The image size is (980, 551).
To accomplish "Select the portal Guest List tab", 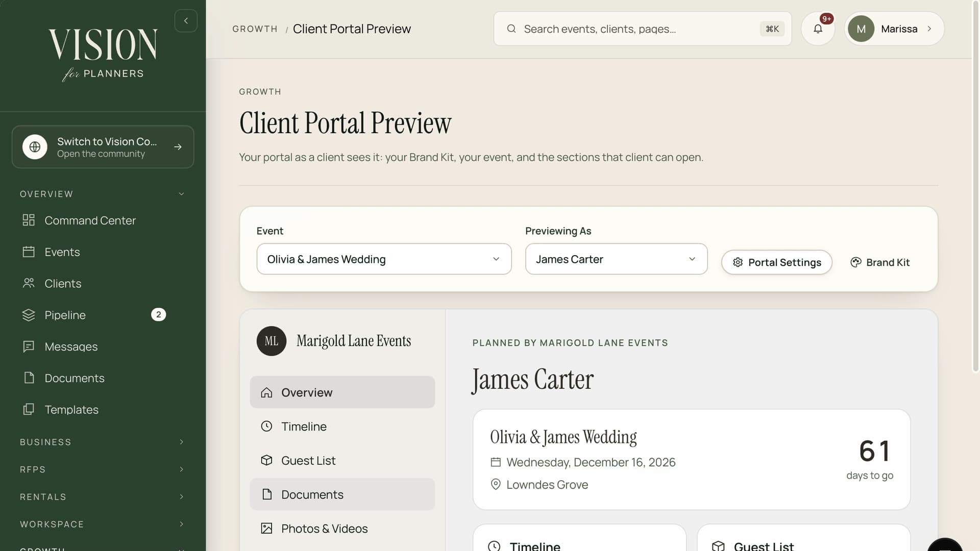I will coord(342,461).
